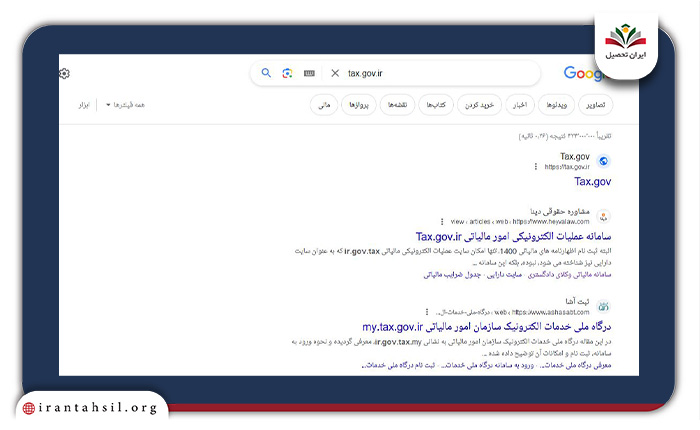Open adhasabt result three-dot menu
Viewport: 700px width, 430px height.
pos(427,312)
